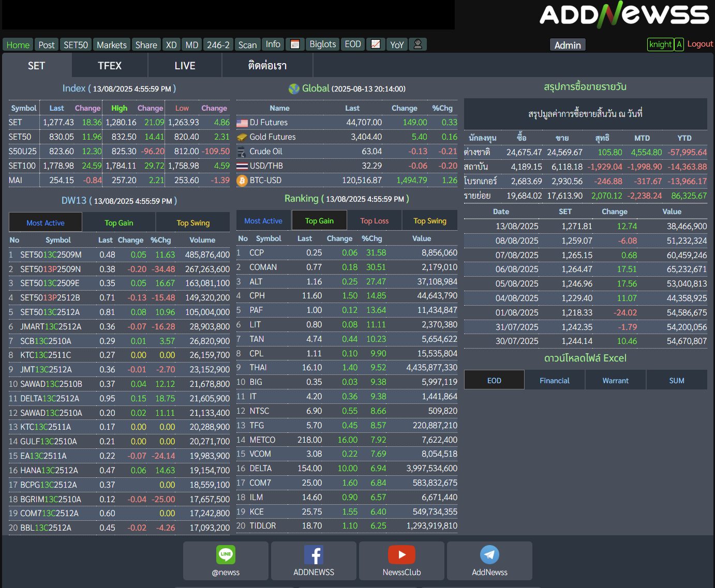Click the Logout link
This screenshot has width=715, height=588.
(x=700, y=44)
